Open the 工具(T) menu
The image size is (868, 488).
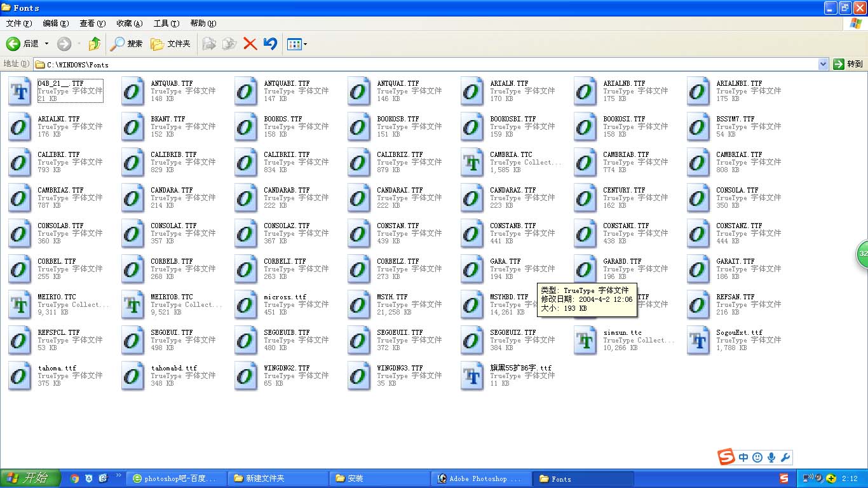click(x=166, y=24)
